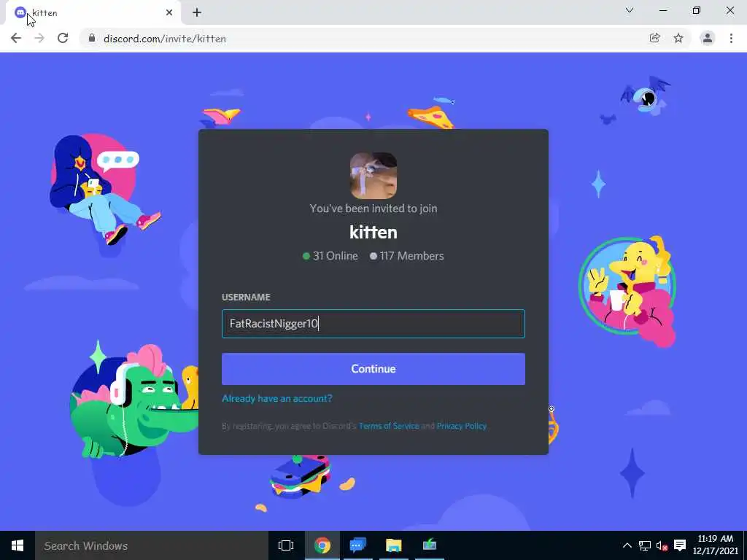Click the Search Windows box
747x560 pixels.
(x=152, y=545)
